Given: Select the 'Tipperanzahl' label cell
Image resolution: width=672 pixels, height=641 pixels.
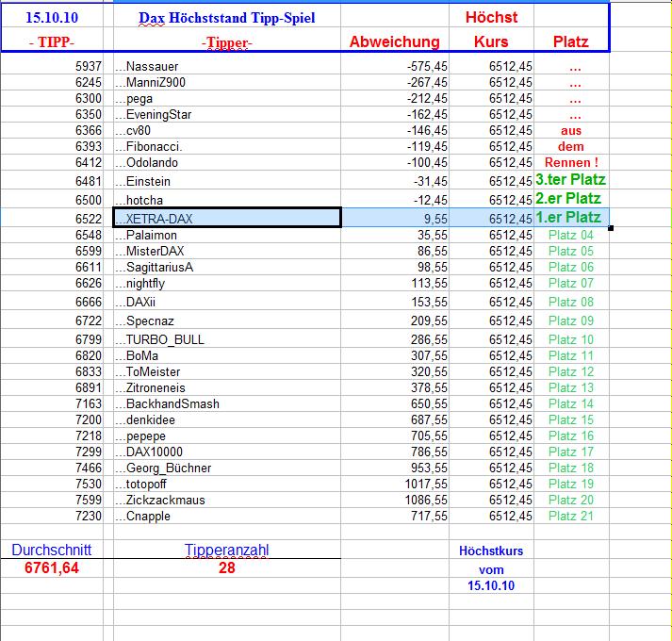Looking at the screenshot, I should coord(227,550).
